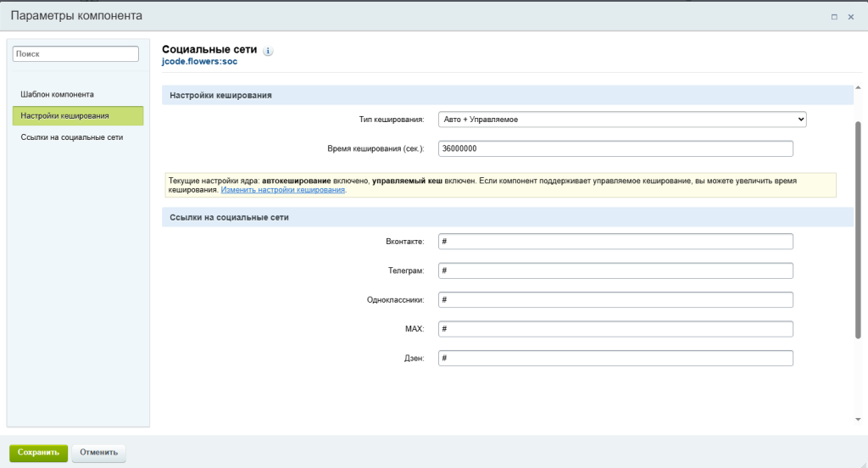This screenshot has height=468, width=868.
Task: Click the Телеграм link field
Action: point(615,270)
